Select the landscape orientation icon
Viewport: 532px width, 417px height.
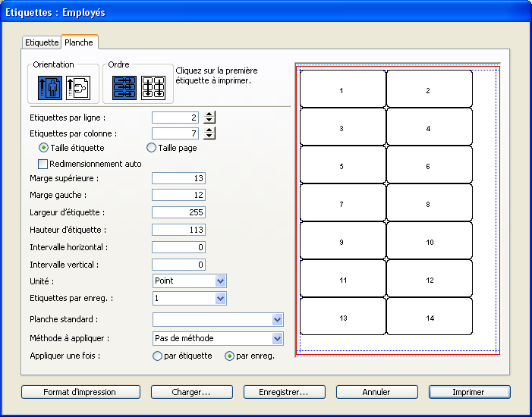[x=77, y=88]
